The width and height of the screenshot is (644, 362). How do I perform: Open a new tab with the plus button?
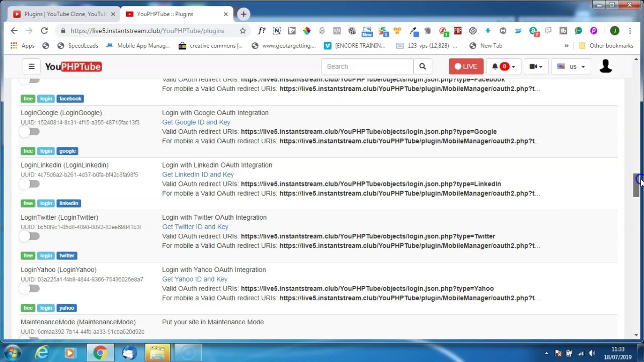pos(244,14)
